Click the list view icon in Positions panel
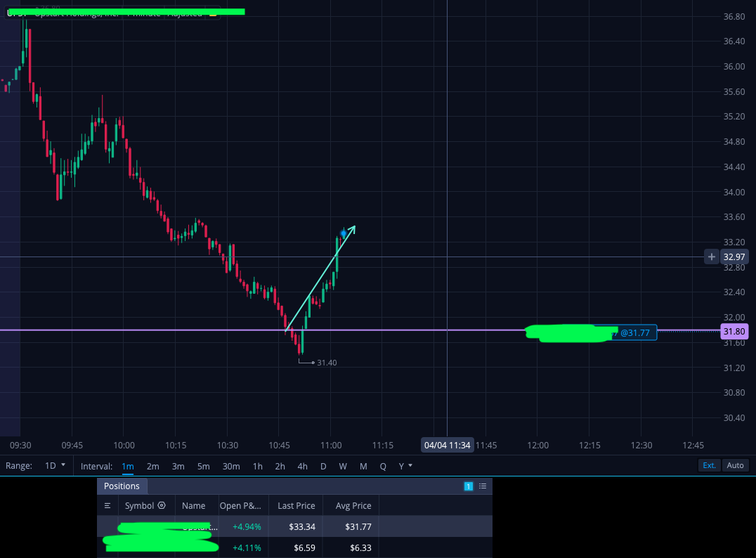 point(483,486)
